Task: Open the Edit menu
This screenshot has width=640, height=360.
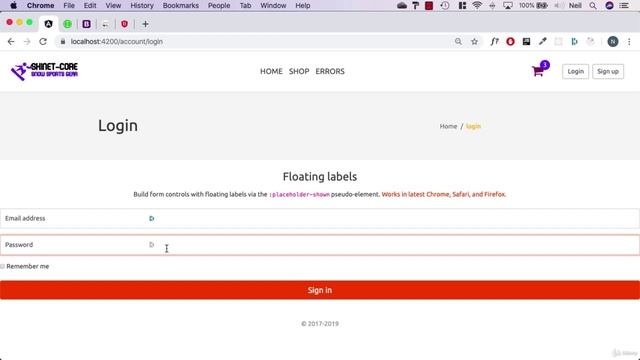Action: click(90, 6)
